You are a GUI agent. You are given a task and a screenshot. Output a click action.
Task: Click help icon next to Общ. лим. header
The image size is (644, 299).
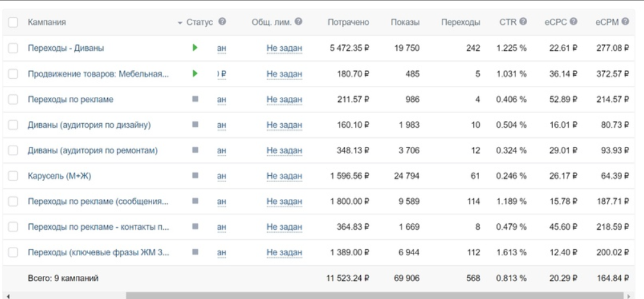click(x=299, y=22)
